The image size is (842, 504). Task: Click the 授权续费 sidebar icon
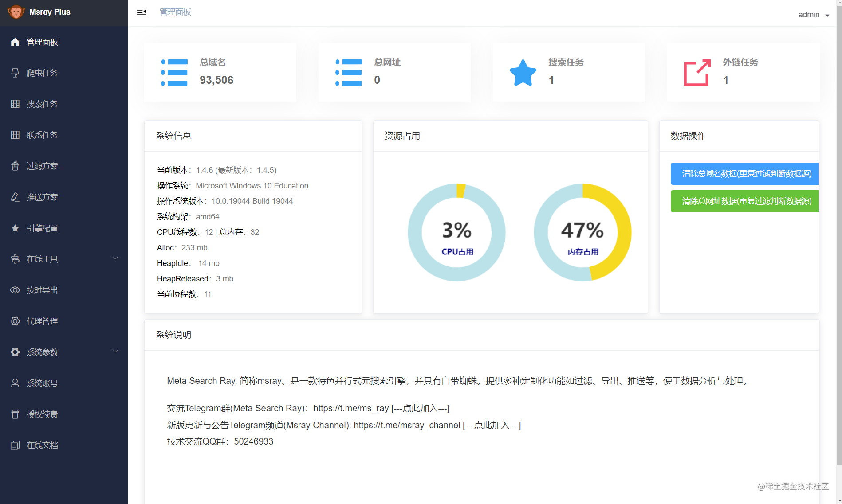coord(15,414)
